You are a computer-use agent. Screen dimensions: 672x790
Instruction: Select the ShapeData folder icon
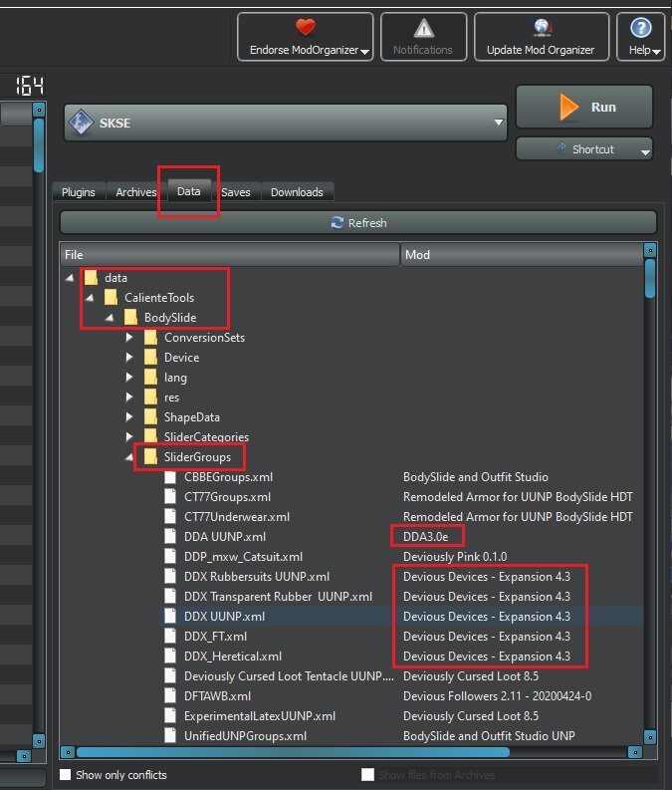pos(150,417)
